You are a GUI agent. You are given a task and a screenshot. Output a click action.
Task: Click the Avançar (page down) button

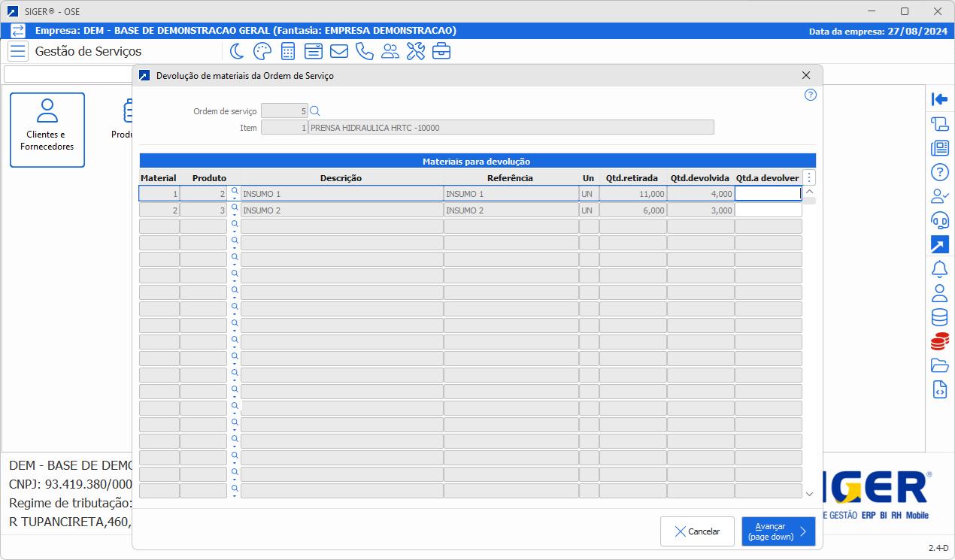pos(778,531)
